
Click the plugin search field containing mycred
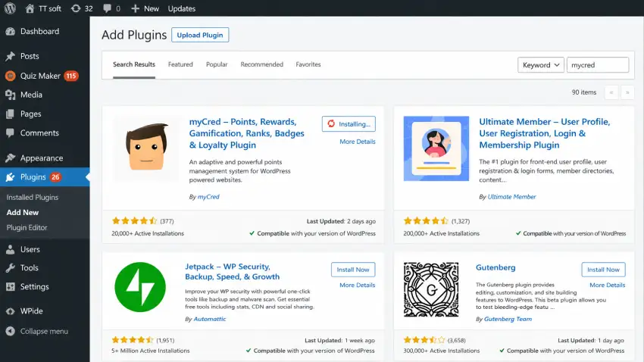click(598, 65)
